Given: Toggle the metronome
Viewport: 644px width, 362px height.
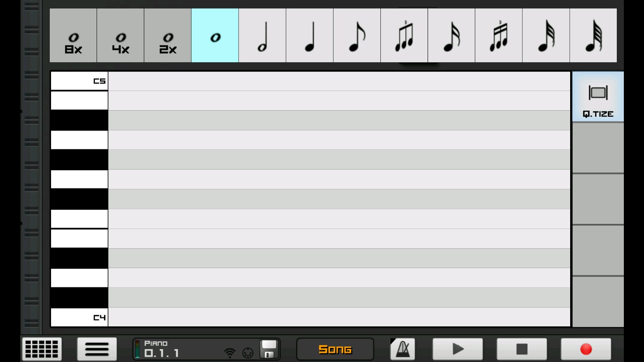Looking at the screenshot, I should (402, 349).
